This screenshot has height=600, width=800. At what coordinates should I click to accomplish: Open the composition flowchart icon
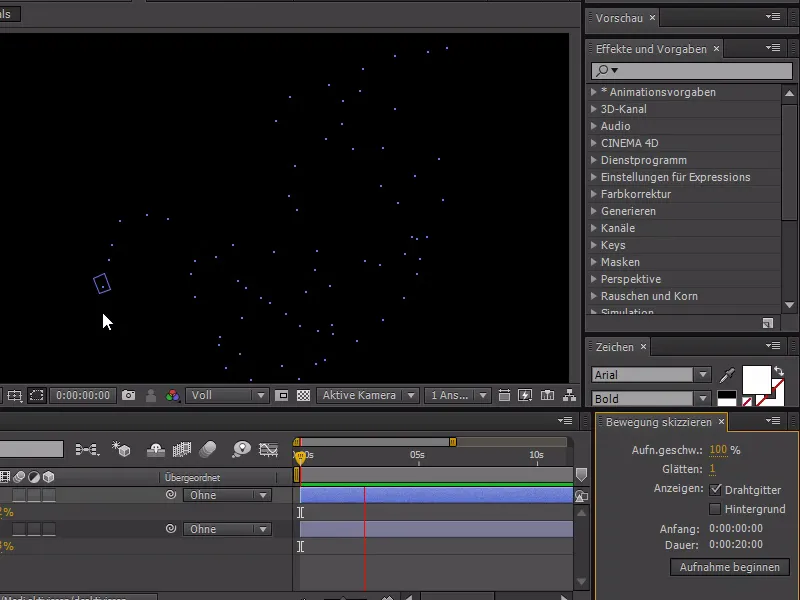coord(569,395)
